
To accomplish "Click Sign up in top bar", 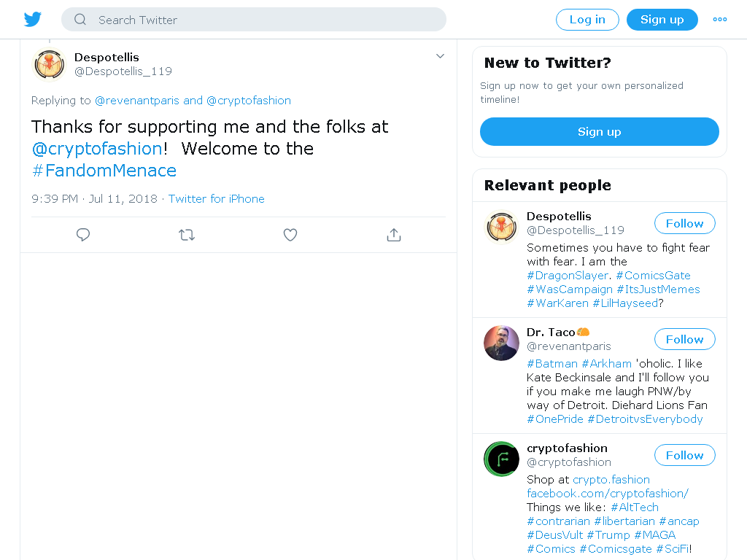I will 662,20.
